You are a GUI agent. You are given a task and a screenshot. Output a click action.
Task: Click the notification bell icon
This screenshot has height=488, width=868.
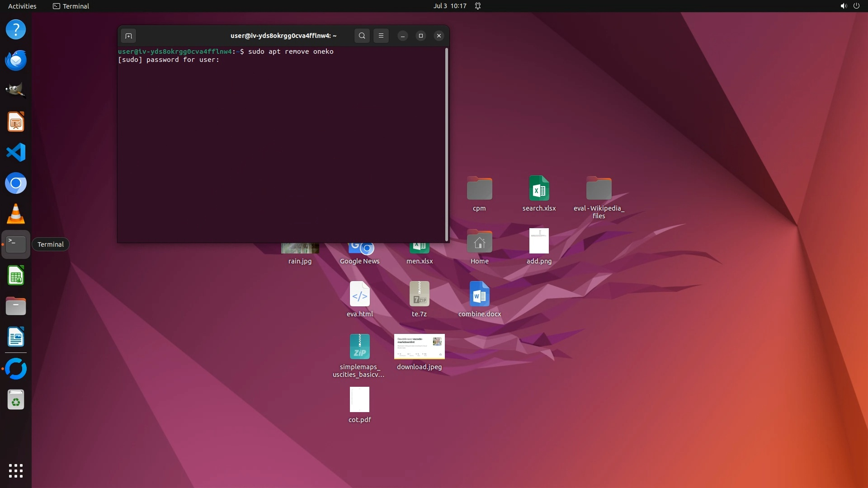pos(478,6)
